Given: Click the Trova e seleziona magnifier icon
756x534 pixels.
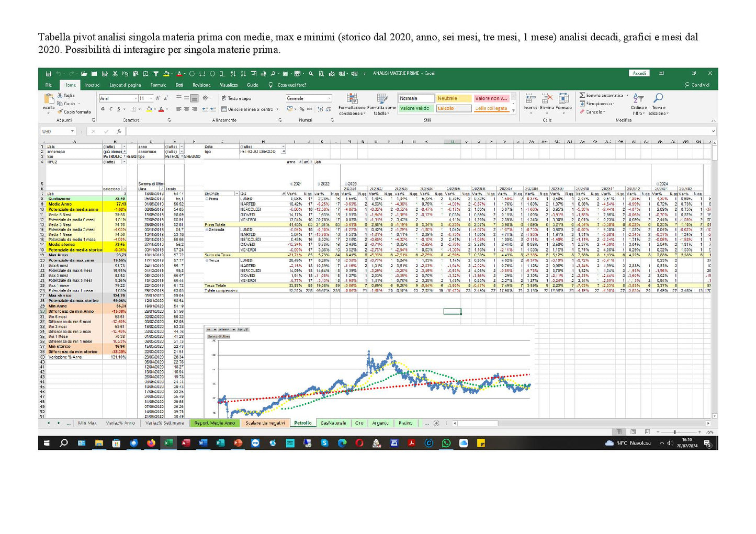Looking at the screenshot, I should [658, 98].
